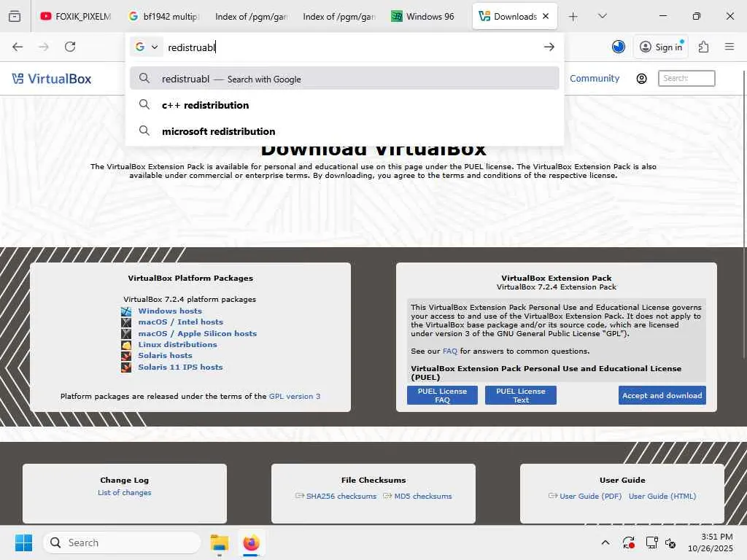Open the Firefox extensions puzzle icon
The height and width of the screenshot is (560, 747).
point(704,47)
